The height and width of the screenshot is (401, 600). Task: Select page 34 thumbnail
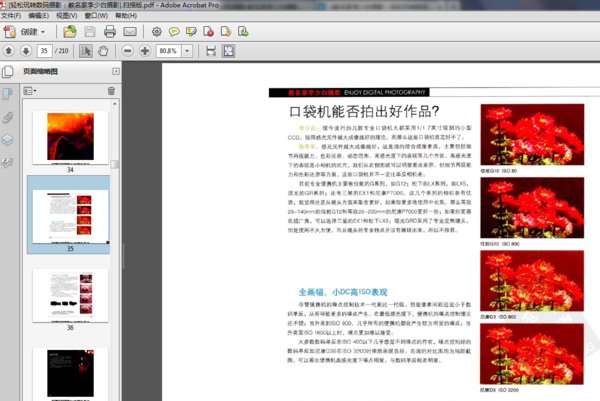pyautogui.click(x=70, y=138)
